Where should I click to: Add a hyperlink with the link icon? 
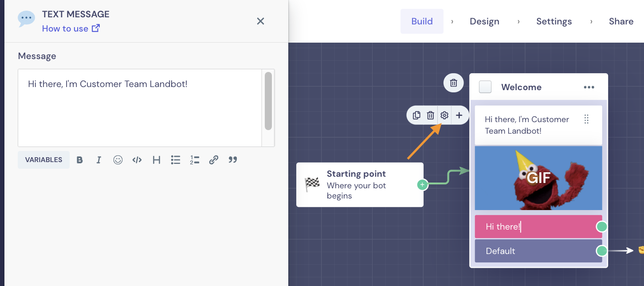coord(214,160)
